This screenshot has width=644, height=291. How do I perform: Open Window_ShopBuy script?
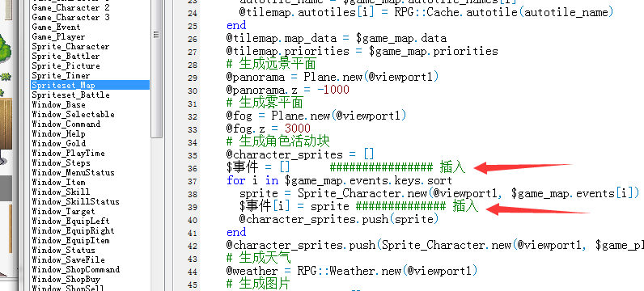pos(66,279)
